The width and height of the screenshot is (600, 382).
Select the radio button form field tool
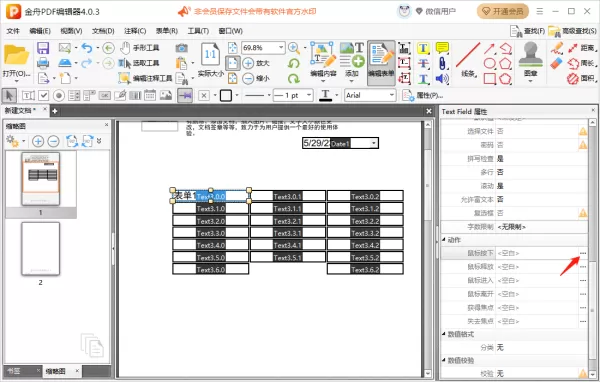click(59, 95)
